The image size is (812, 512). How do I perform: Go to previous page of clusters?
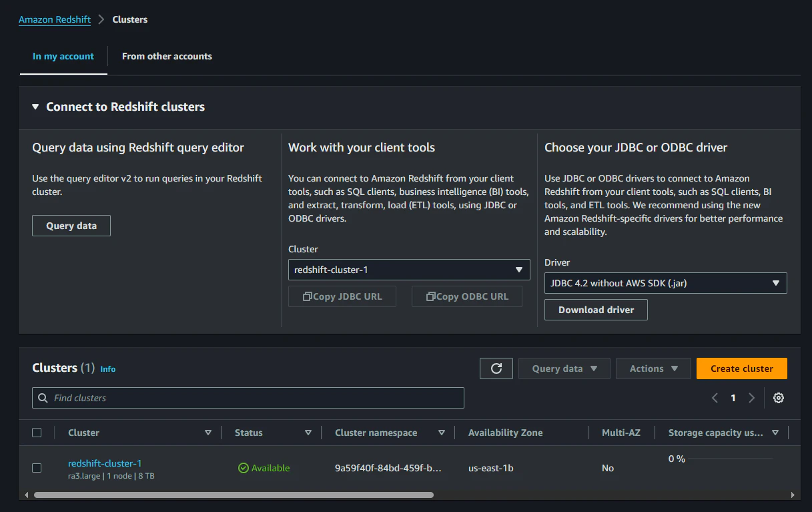(x=715, y=398)
